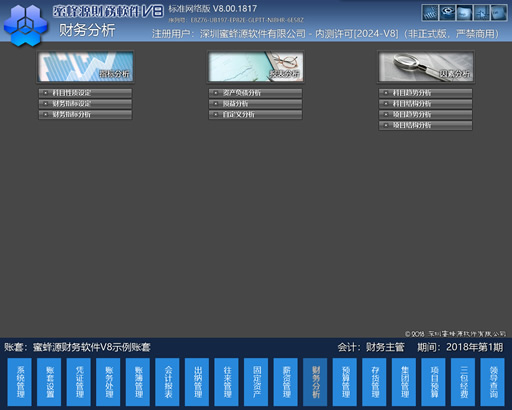
Task: Open the 领导查询 module tab
Action: coord(492,382)
